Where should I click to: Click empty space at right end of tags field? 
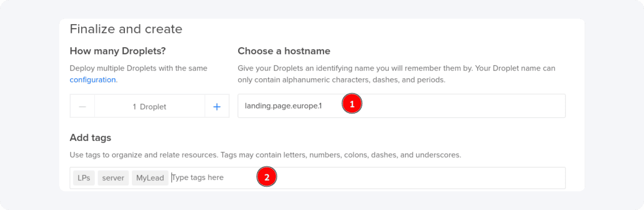point(506,178)
